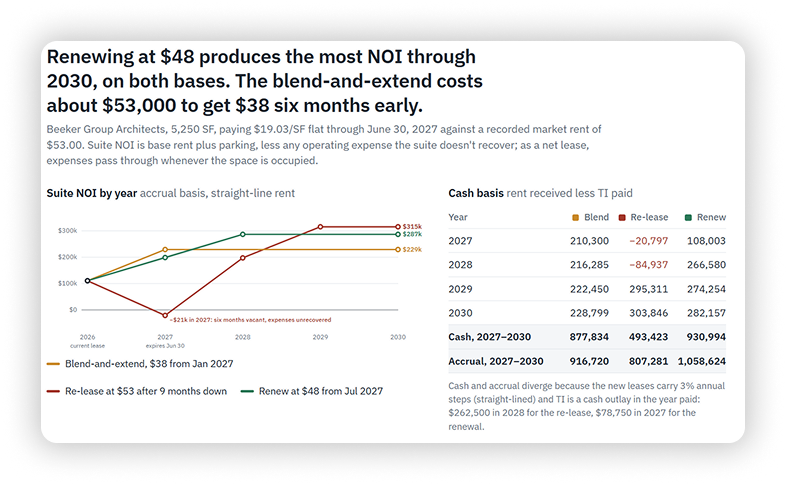
Task: Select the 2030 Blend value 228,799
Action: 589,313
